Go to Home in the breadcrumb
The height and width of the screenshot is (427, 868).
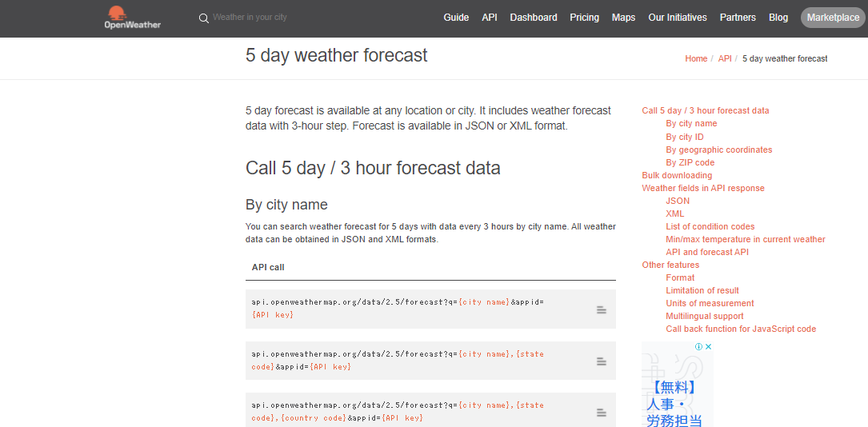coord(696,58)
